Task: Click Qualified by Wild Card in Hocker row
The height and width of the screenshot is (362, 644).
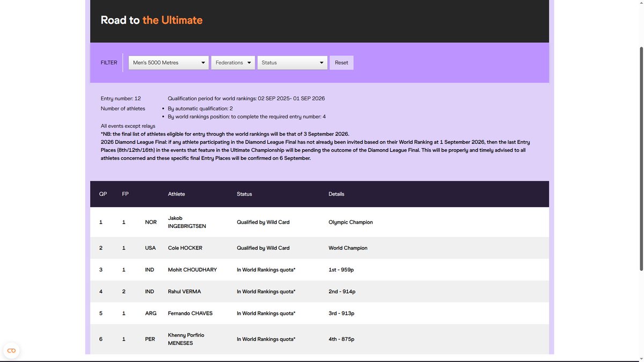Action: pos(263,248)
